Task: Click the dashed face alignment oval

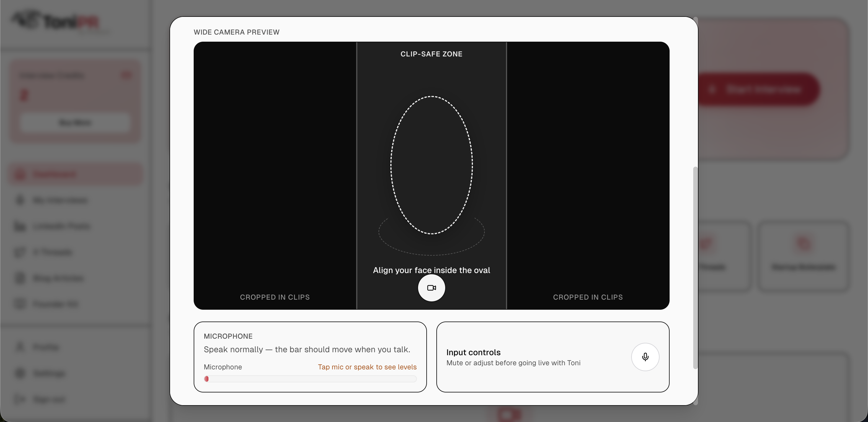Action: pos(431,165)
